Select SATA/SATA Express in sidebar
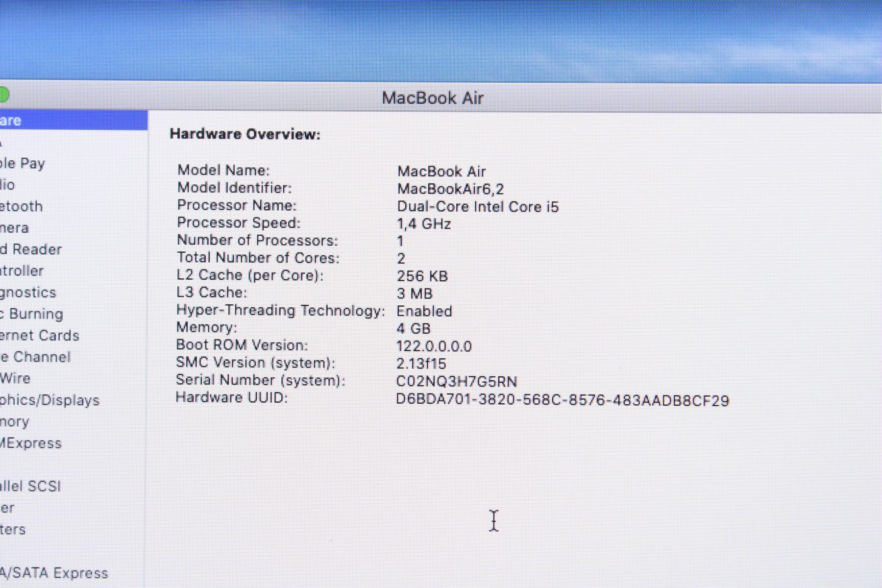 click(x=54, y=573)
